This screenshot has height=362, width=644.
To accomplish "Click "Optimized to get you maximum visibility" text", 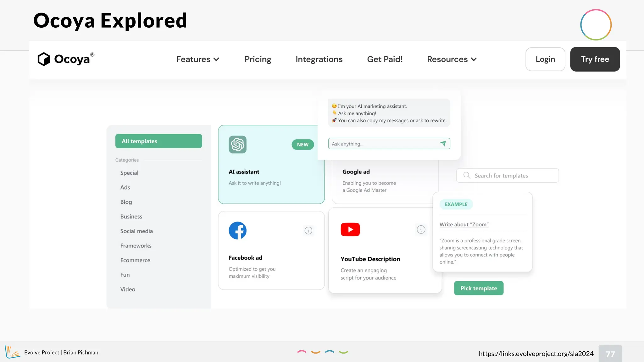I will point(252,272).
